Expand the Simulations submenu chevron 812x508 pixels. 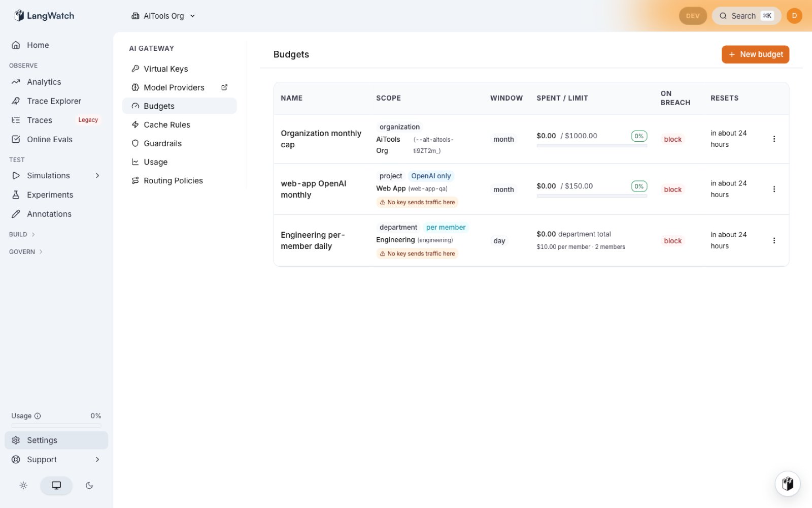pos(97,176)
